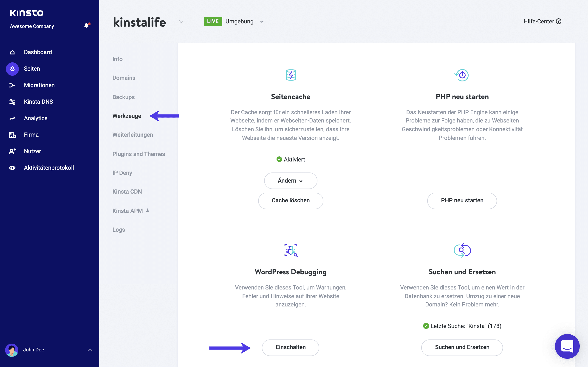Open the Ändern cache dropdown
This screenshot has height=367, width=588.
point(290,181)
